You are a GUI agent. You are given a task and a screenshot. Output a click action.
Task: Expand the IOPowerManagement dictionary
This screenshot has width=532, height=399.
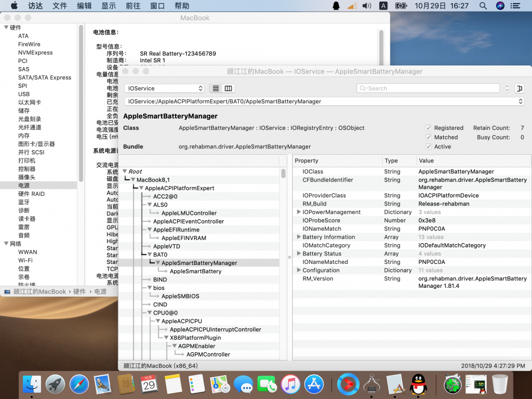click(298, 212)
